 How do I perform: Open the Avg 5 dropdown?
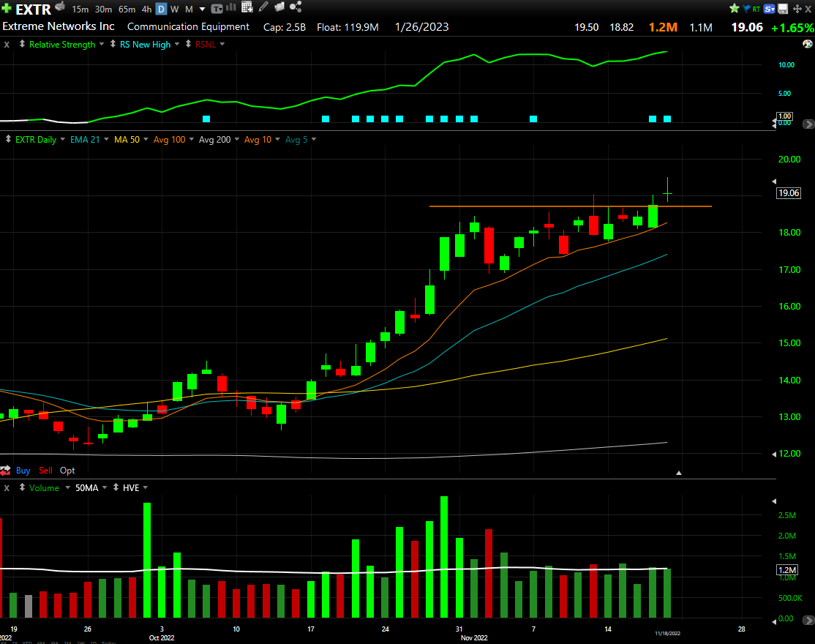313,139
